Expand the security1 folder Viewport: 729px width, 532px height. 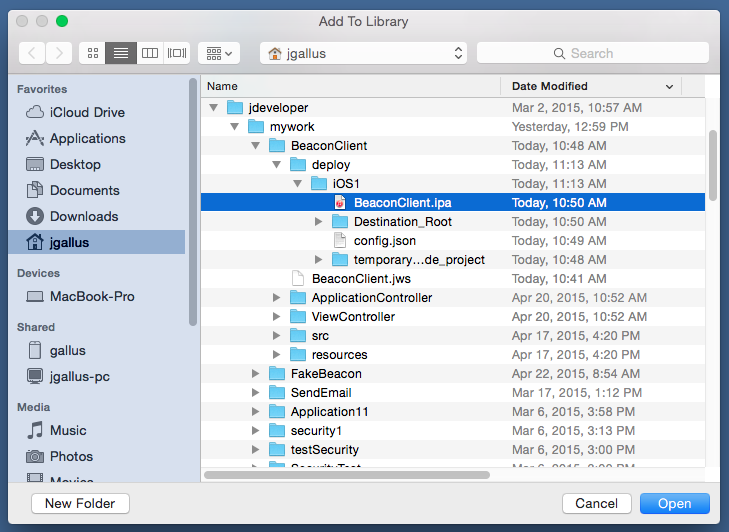[255, 431]
